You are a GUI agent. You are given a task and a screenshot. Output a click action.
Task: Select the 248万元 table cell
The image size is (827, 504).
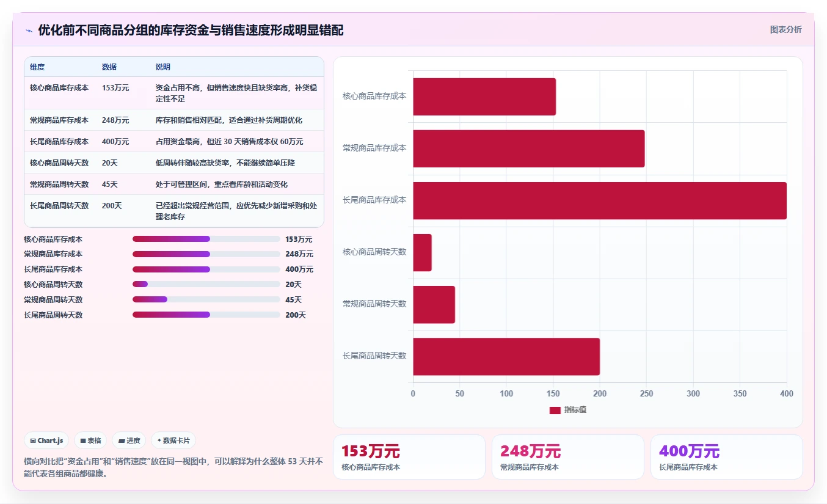pyautogui.click(x=115, y=120)
